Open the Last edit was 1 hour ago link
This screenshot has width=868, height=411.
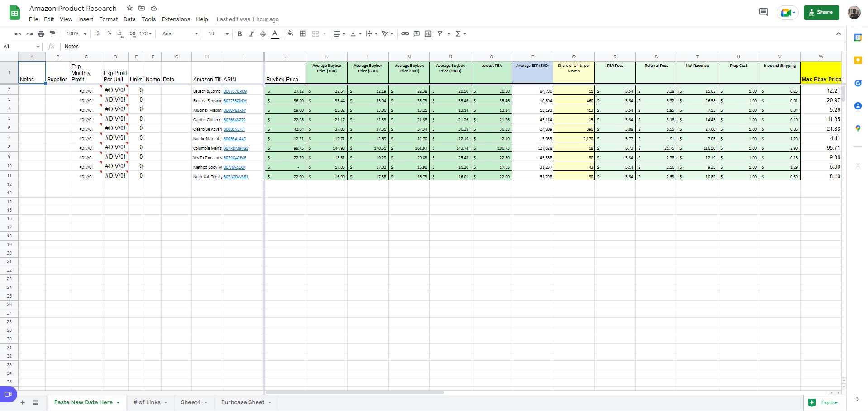(248, 19)
